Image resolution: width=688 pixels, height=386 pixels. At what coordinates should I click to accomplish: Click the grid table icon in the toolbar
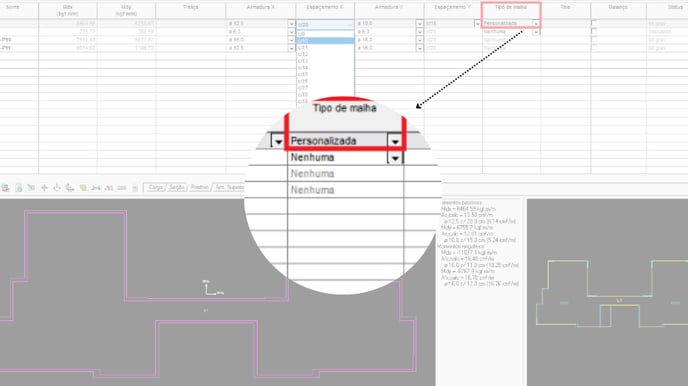(x=135, y=188)
